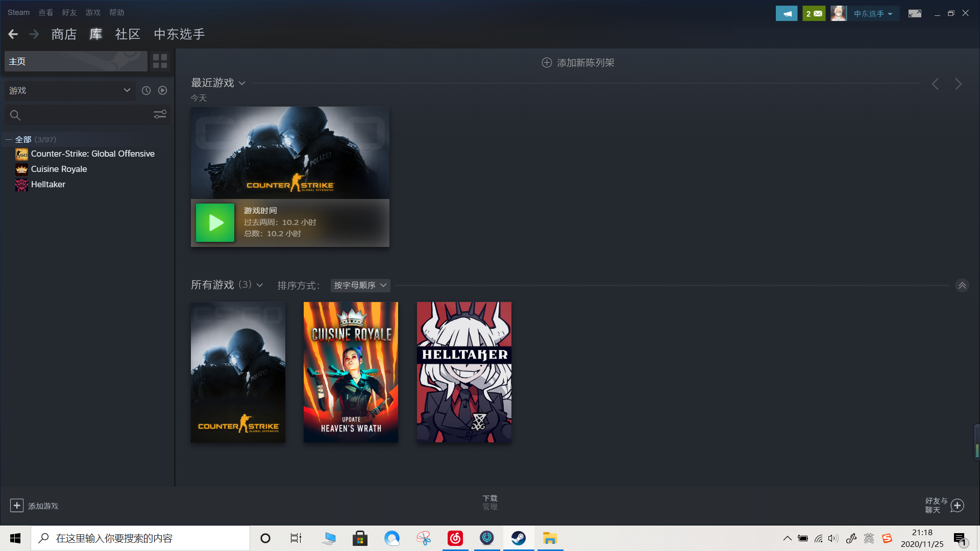
Task: Select Counter-Strike: Global Offensive in list
Action: [x=92, y=154]
